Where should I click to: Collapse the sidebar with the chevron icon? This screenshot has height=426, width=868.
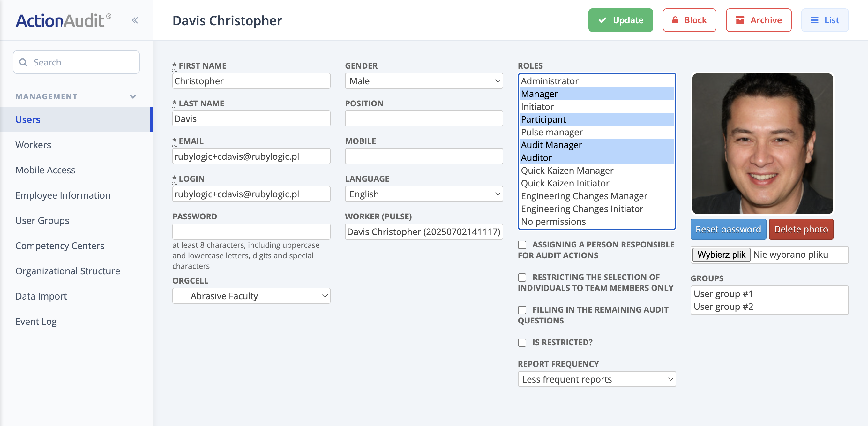coord(135,20)
